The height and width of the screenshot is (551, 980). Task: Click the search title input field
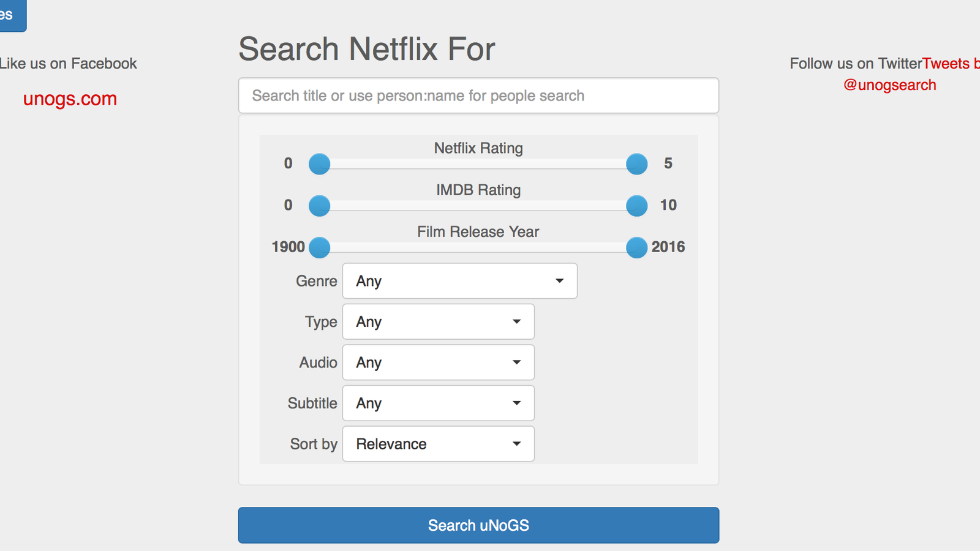pyautogui.click(x=478, y=96)
